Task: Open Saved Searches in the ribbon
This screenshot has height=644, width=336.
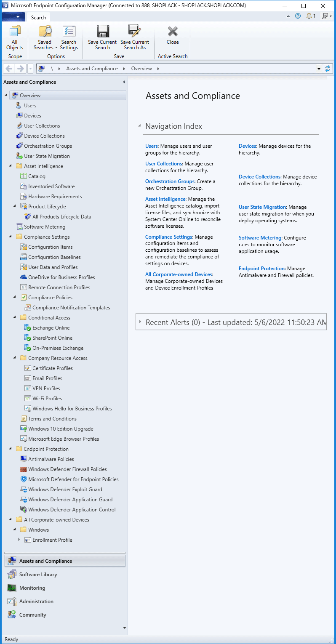Action: [45, 38]
